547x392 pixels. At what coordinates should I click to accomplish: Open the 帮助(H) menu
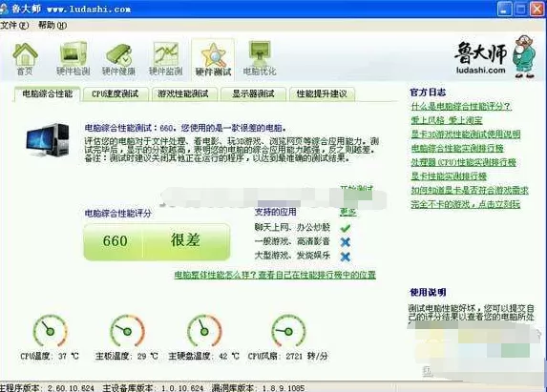coord(53,26)
